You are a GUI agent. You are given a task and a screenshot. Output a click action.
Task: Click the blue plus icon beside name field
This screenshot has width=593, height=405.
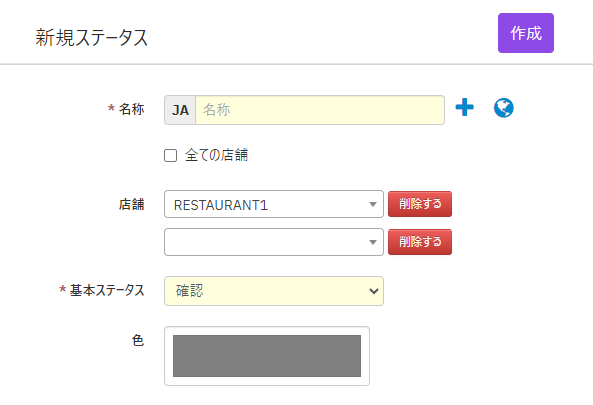tap(464, 107)
